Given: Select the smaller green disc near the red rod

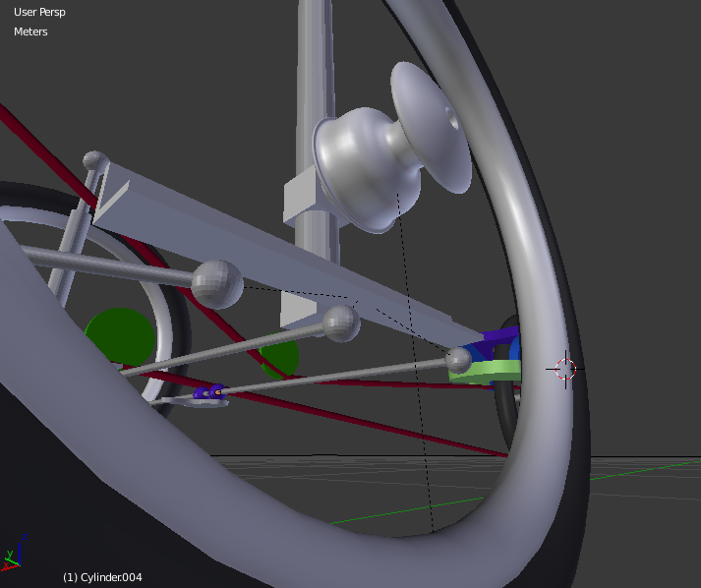Looking at the screenshot, I should pyautogui.click(x=280, y=358).
